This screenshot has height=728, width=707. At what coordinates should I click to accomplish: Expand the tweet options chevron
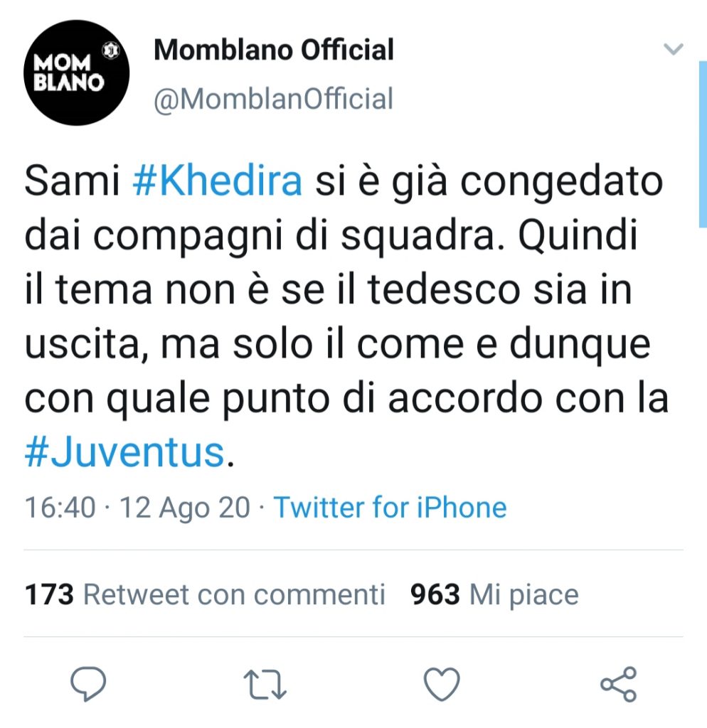pos(672,50)
